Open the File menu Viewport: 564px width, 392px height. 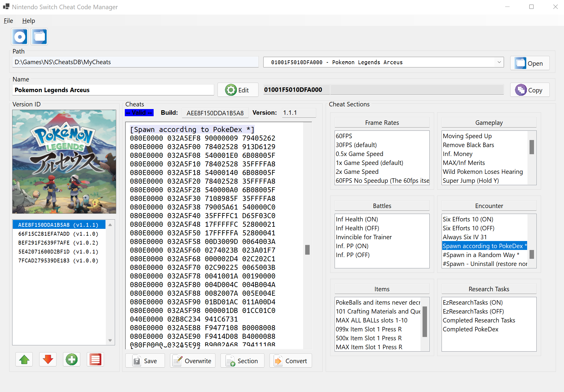point(8,21)
